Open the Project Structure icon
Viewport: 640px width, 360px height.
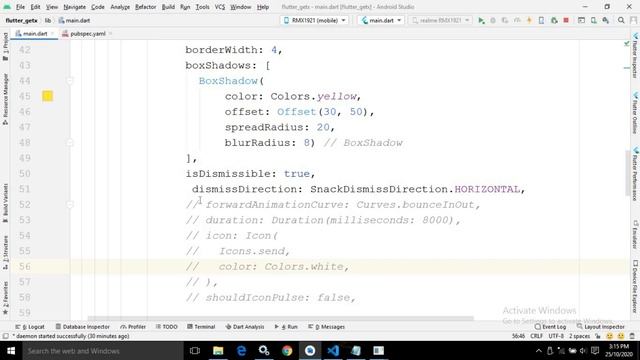pyautogui.click(x=581, y=20)
